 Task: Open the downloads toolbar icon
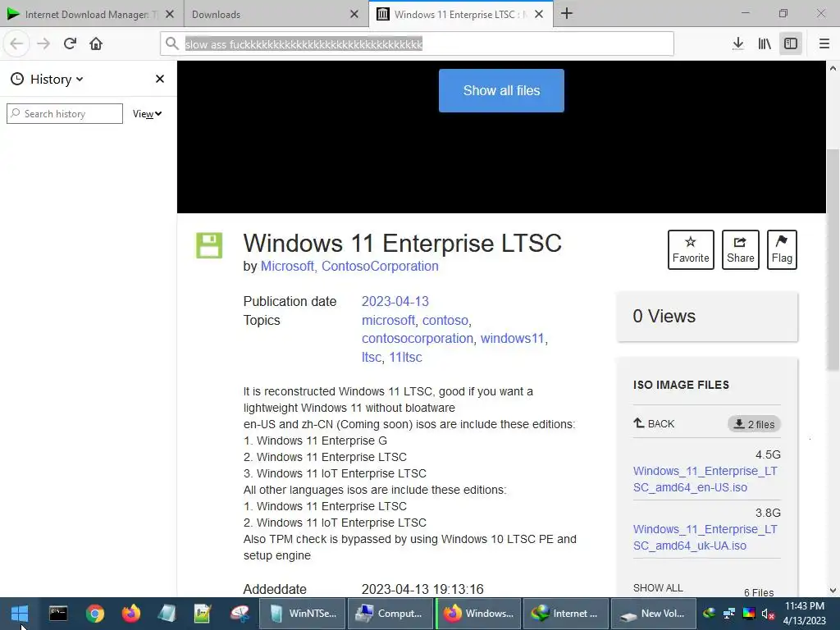pyautogui.click(x=737, y=43)
